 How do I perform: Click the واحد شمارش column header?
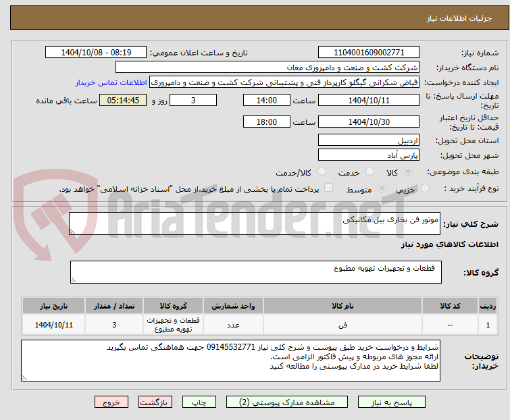pyautogui.click(x=233, y=306)
